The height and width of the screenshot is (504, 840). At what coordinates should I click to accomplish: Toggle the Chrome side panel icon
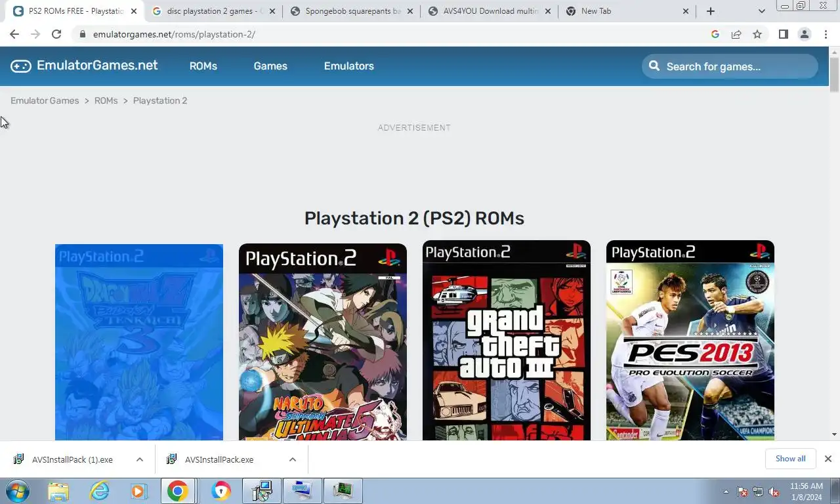tap(783, 34)
